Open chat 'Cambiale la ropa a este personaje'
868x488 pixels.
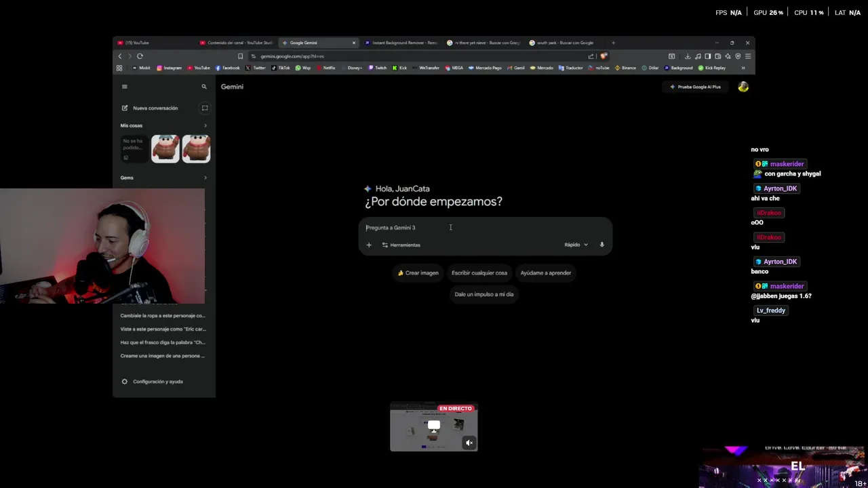click(x=163, y=315)
